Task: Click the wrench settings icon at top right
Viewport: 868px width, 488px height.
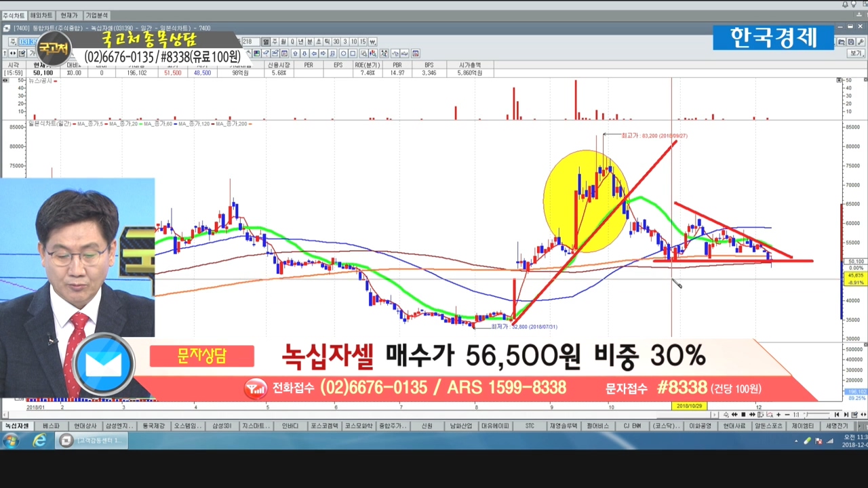Action: click(x=859, y=41)
